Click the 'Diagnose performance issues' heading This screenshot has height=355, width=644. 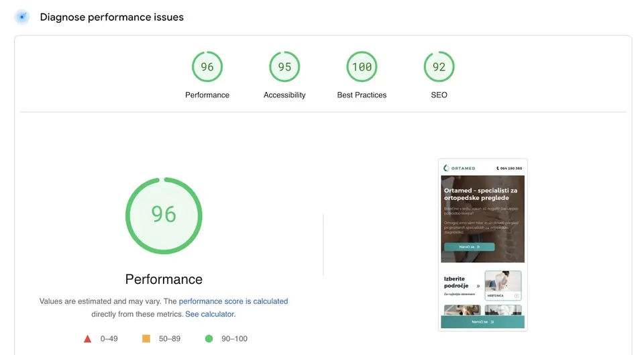tap(112, 17)
